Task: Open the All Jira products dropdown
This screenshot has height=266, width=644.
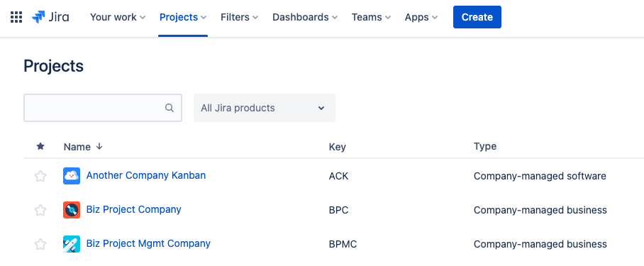Action: (265, 108)
